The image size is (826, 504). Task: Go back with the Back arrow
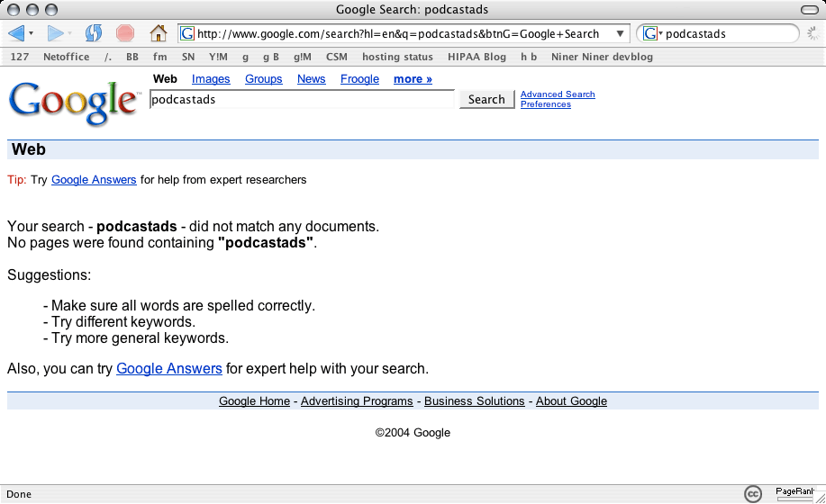tap(16, 33)
